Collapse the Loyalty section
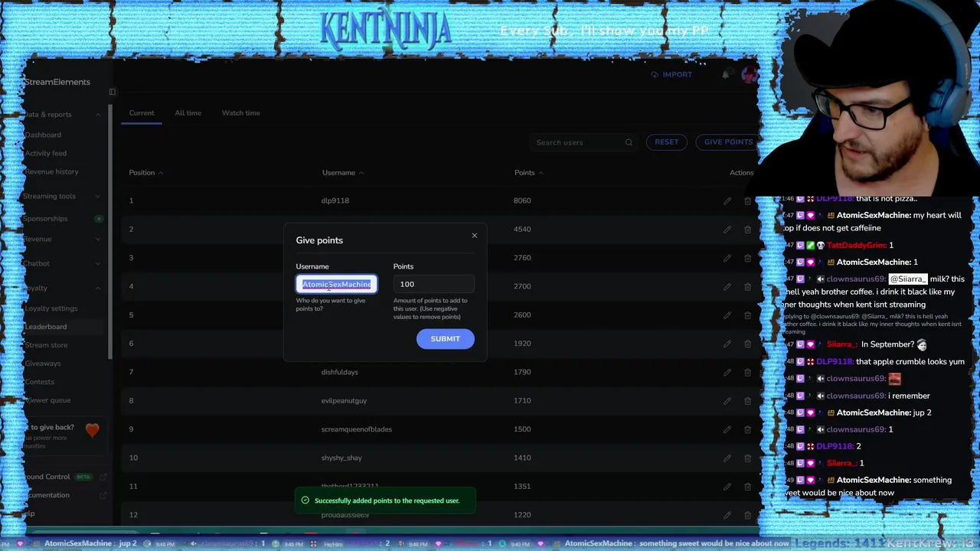This screenshot has width=980, height=551. click(97, 289)
